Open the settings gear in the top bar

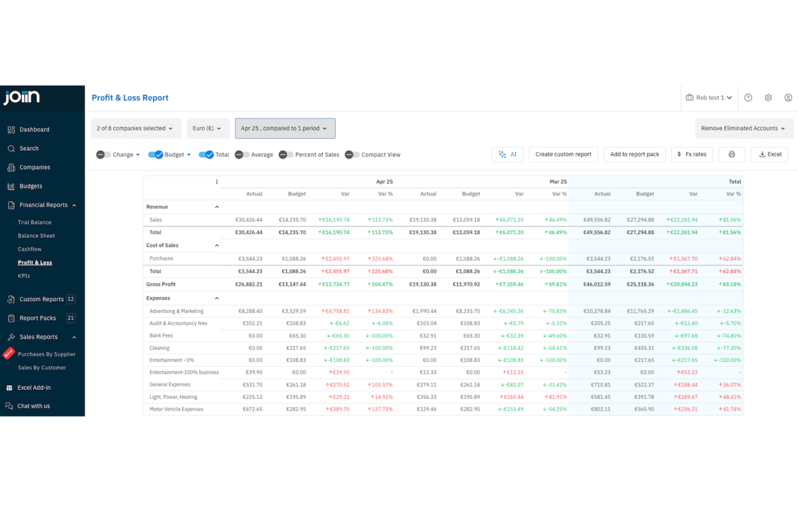pyautogui.click(x=768, y=98)
